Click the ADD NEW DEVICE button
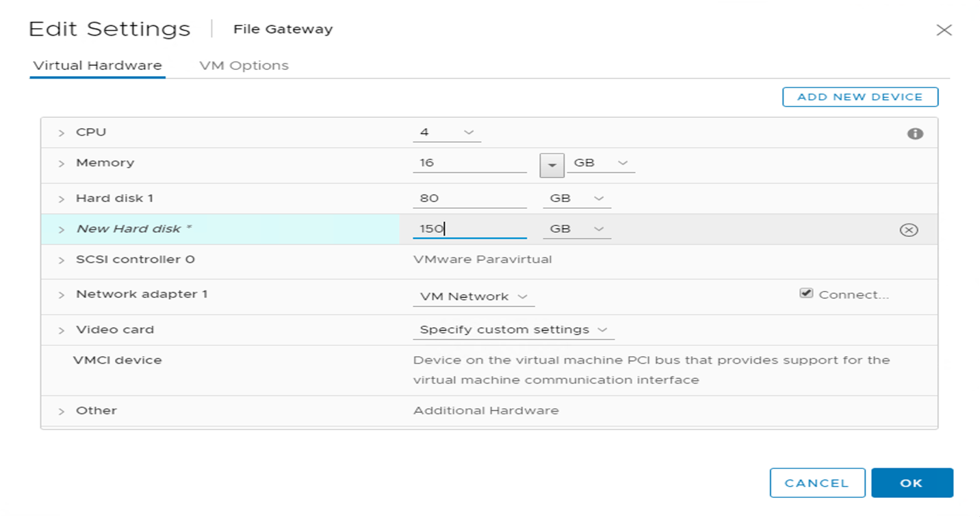The height and width of the screenshot is (517, 980). (x=860, y=97)
